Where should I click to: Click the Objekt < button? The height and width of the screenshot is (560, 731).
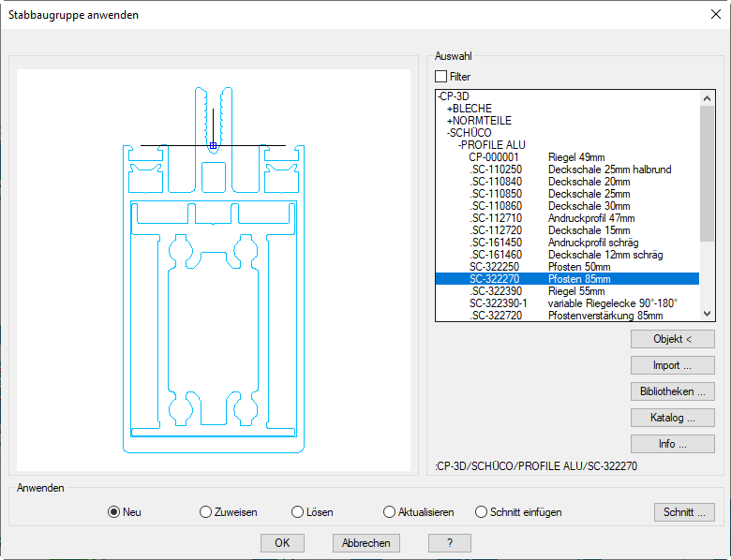[x=672, y=339]
